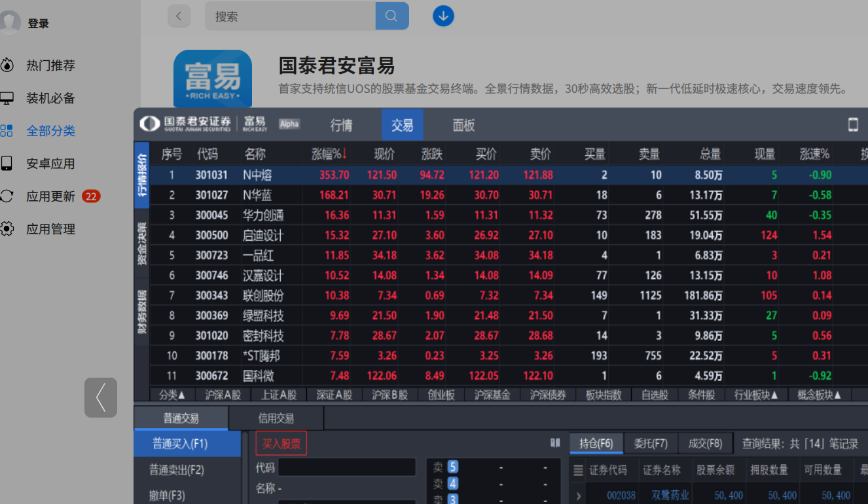This screenshot has width=868, height=504.
Task: Click the 富易 Rich Easy app icon
Action: click(x=213, y=79)
